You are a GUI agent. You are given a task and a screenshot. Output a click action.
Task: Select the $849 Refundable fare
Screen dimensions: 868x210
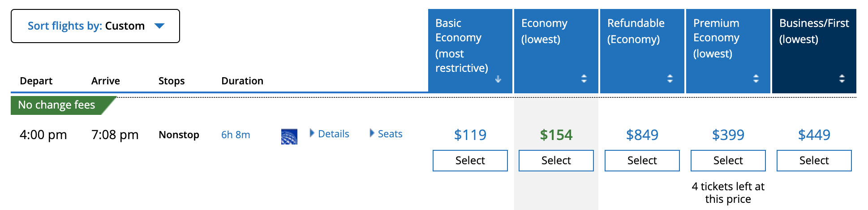(642, 161)
